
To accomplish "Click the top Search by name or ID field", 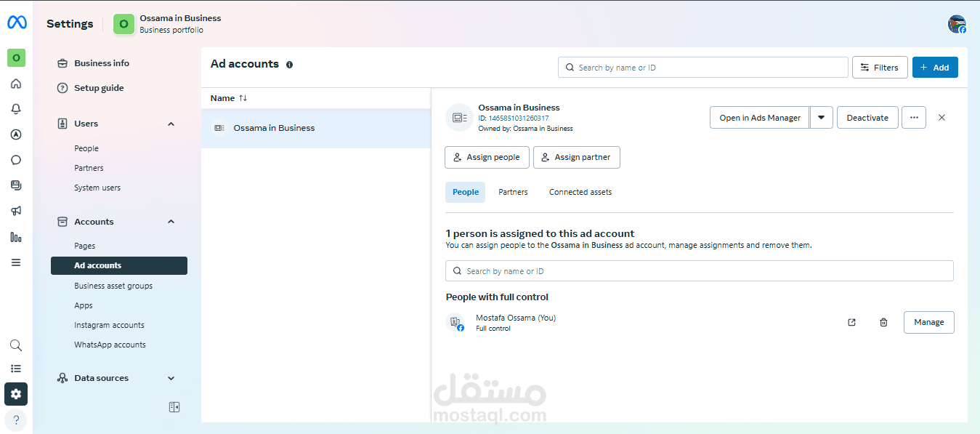I will (703, 68).
